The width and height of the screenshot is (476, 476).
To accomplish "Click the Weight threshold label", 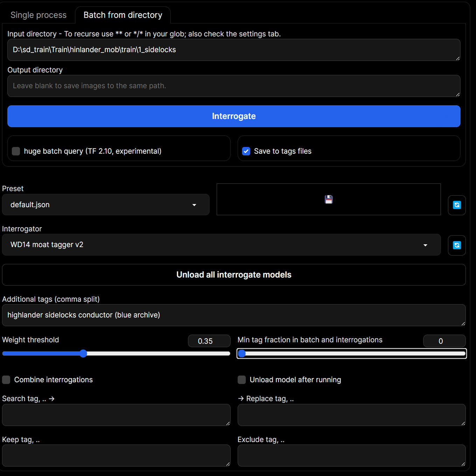I will point(30,340).
